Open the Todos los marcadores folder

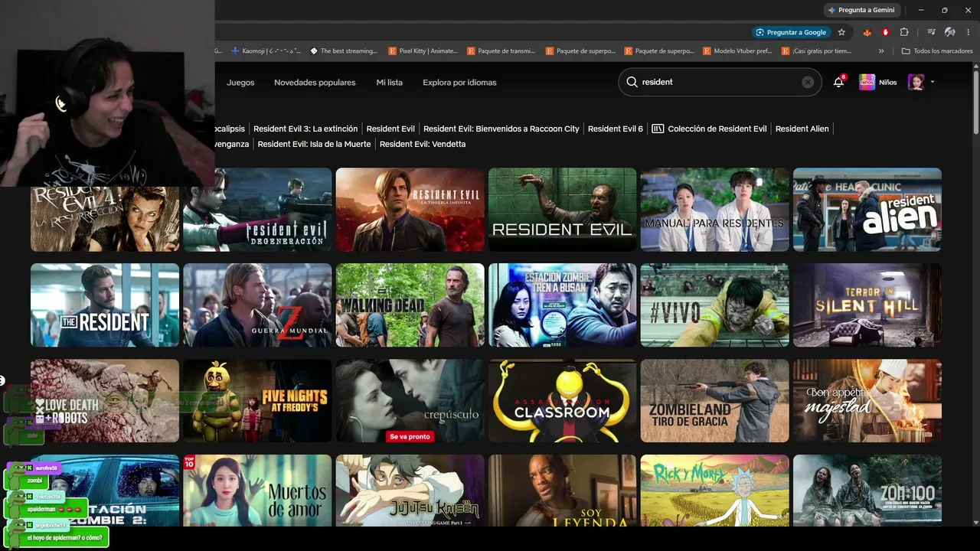[937, 51]
